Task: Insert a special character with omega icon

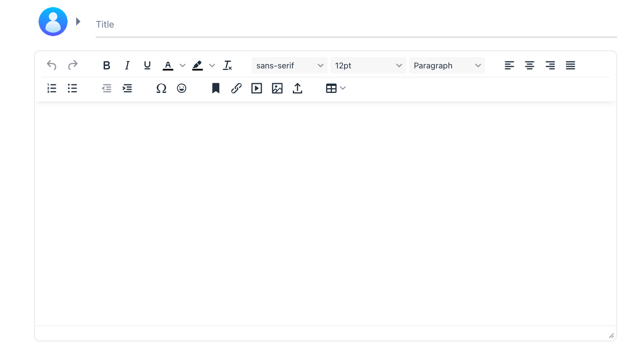Action: (161, 89)
